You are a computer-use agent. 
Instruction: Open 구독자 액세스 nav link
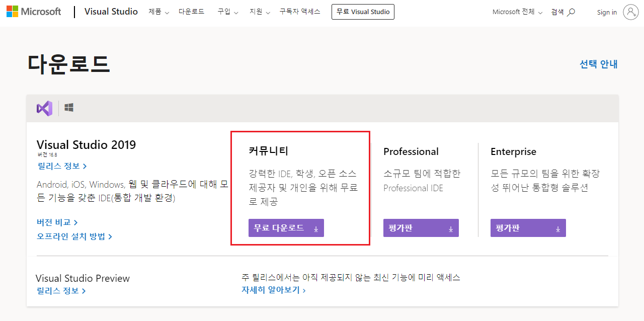coord(300,12)
